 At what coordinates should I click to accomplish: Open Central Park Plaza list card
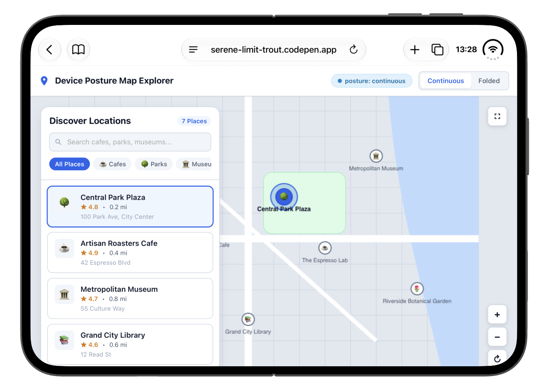130,207
